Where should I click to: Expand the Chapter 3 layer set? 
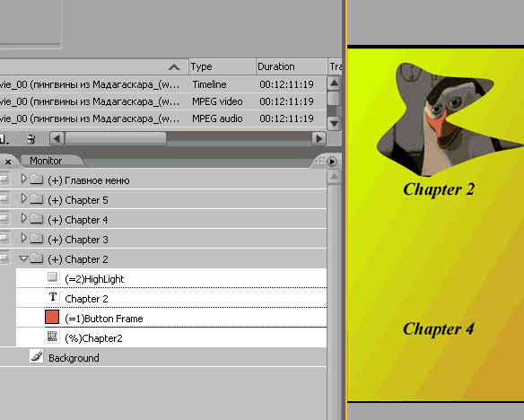click(23, 238)
